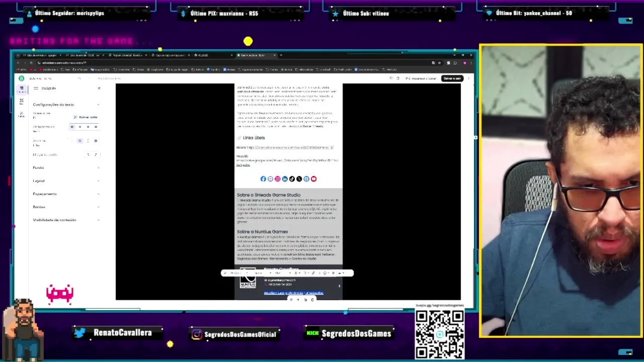Click the Brevo logo in the editor header
This screenshot has height=362, width=644.
21,78
